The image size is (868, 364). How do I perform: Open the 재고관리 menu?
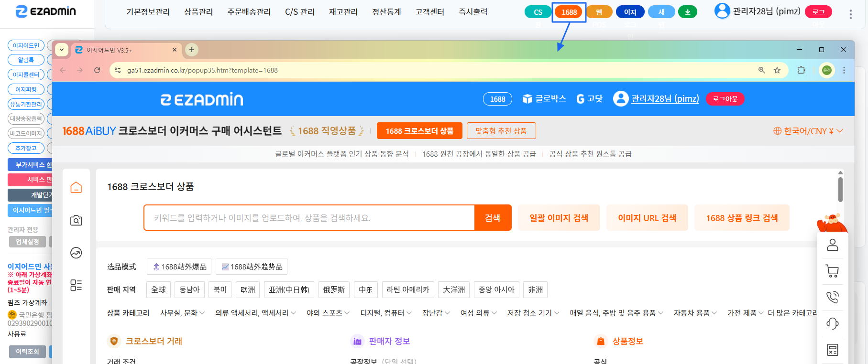point(343,12)
